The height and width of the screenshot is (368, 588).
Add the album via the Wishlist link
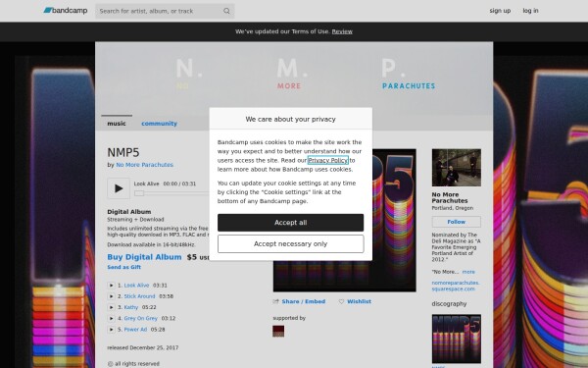(x=359, y=301)
